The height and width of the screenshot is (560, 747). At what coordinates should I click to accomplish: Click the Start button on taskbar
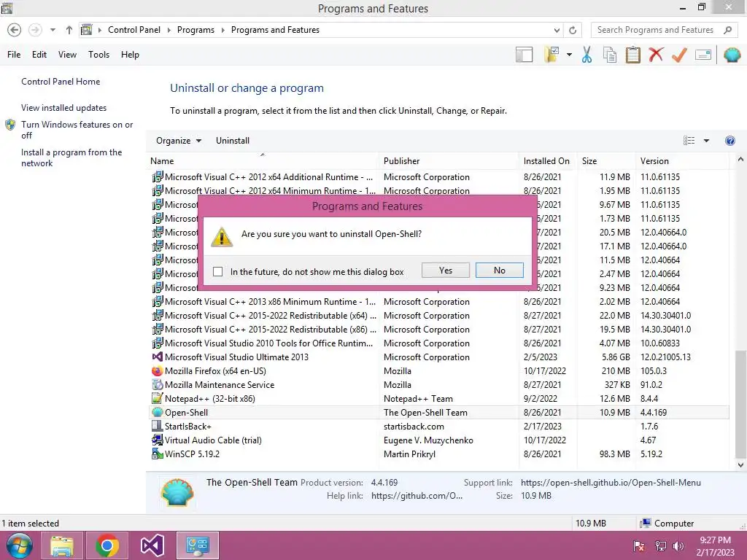(19, 545)
